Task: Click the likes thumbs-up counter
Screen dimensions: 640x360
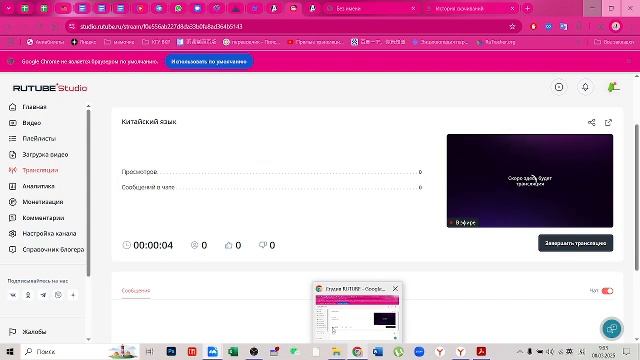Action: [233, 245]
